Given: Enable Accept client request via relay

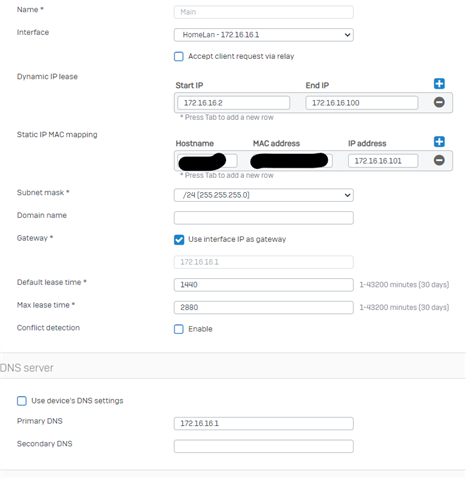Looking at the screenshot, I should 179,56.
